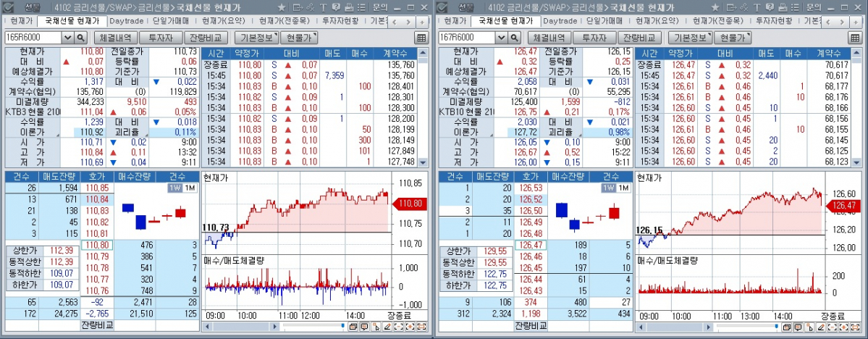Click the pencil draw icon under right chart
This screenshot has height=339, width=868.
[x=820, y=327]
